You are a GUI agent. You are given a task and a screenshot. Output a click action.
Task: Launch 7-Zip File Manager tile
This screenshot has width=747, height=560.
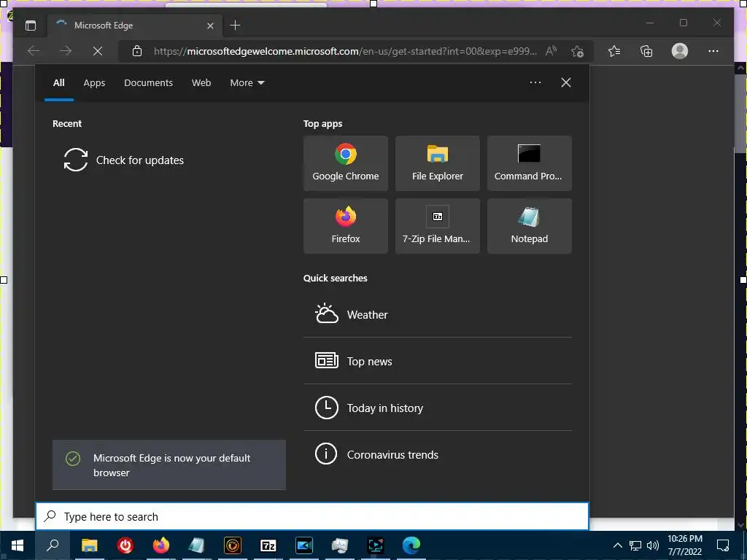coord(438,226)
